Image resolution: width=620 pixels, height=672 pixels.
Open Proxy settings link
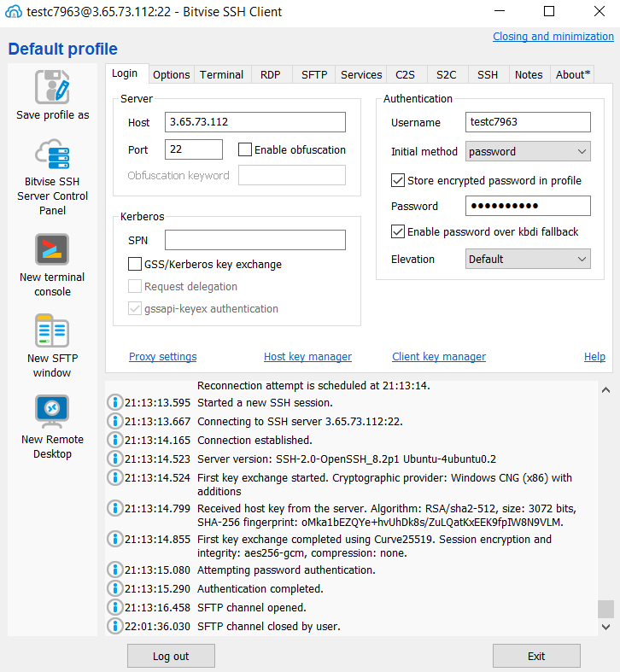click(x=163, y=357)
